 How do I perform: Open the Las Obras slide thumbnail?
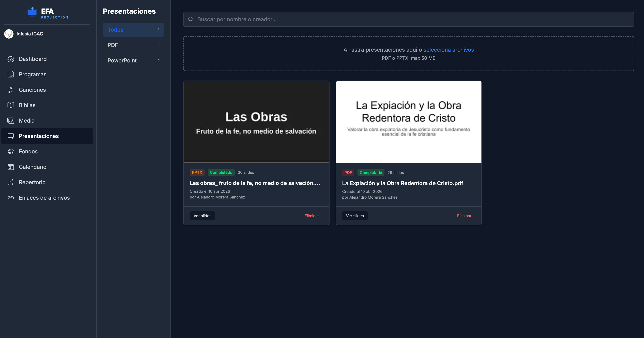coord(256,122)
